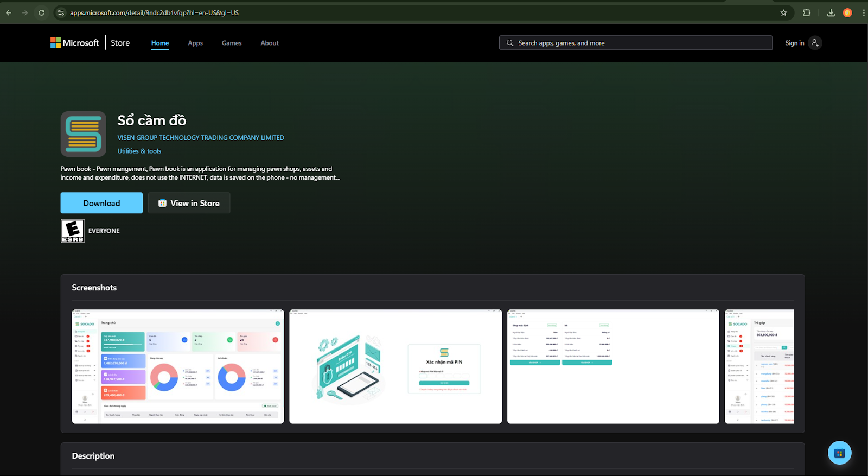Open the Games tab

click(x=232, y=43)
